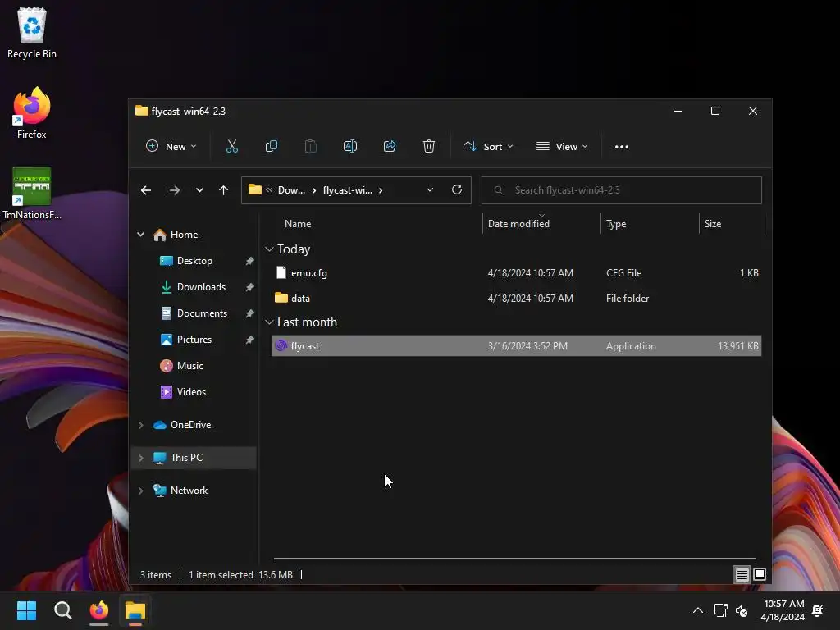Open the New item dropdown
840x630 pixels.
coord(171,146)
